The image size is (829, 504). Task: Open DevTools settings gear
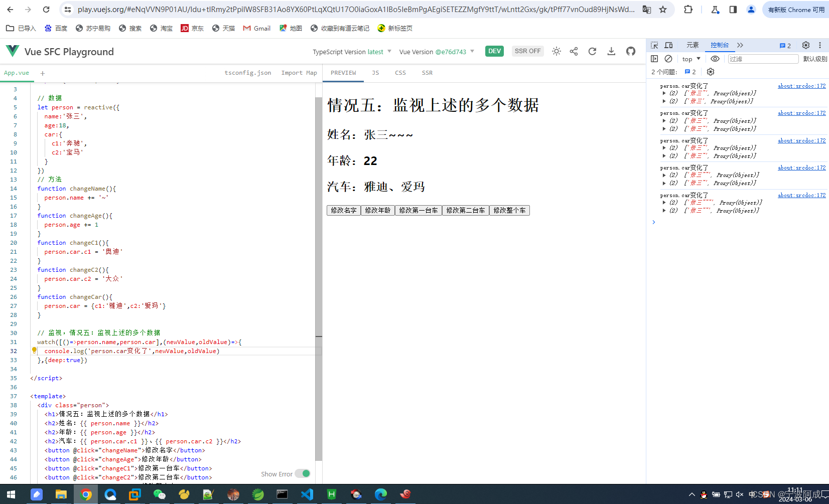pyautogui.click(x=806, y=45)
